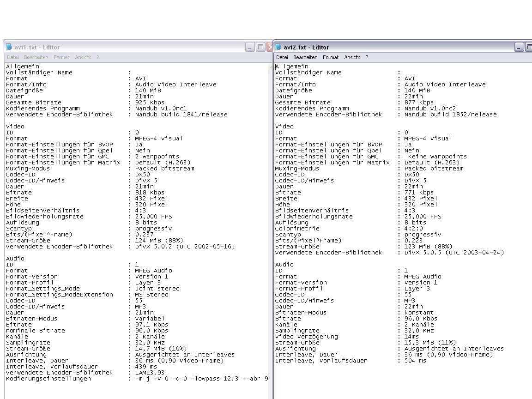Open the ? help menu in avi2.txt
The image size is (532, 399).
[x=367, y=57]
